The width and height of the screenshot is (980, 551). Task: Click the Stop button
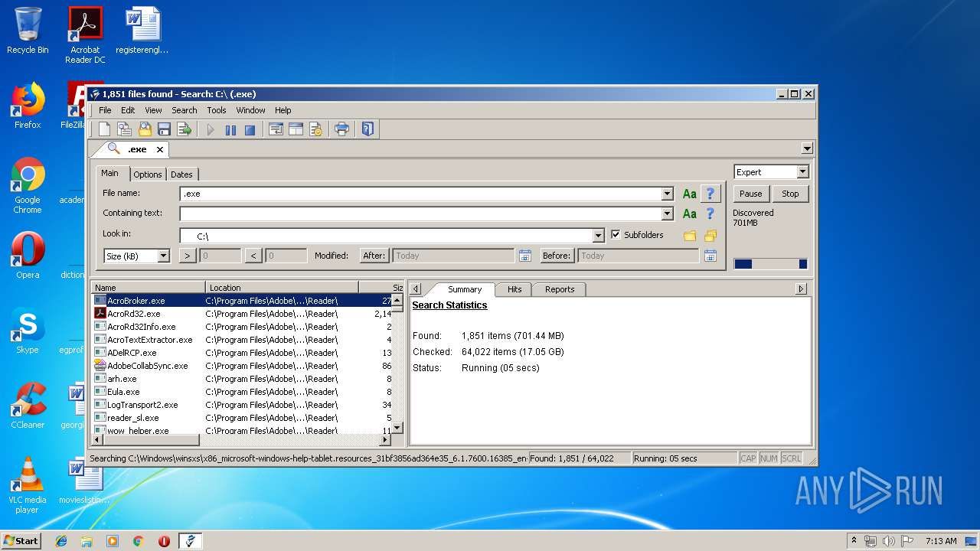(790, 194)
